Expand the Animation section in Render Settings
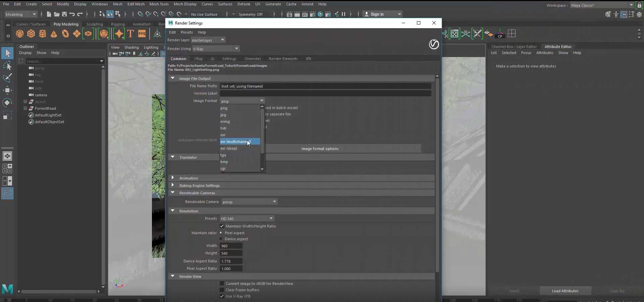Screen dimensions: 644x302 point(173,178)
